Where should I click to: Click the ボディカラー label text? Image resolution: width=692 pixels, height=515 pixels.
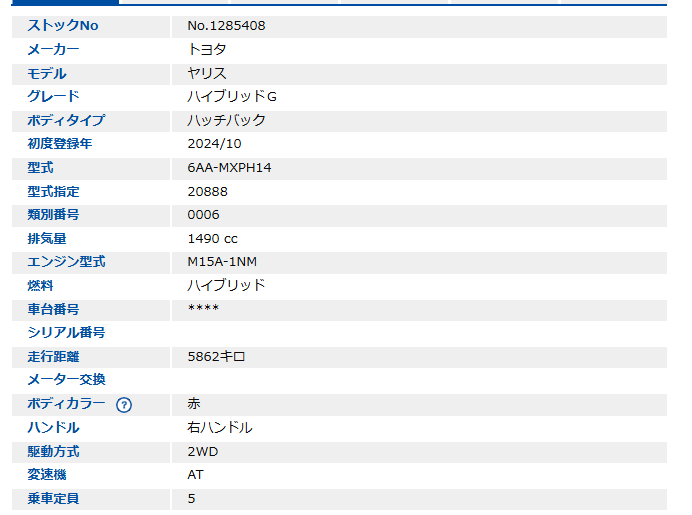pyautogui.click(x=66, y=404)
